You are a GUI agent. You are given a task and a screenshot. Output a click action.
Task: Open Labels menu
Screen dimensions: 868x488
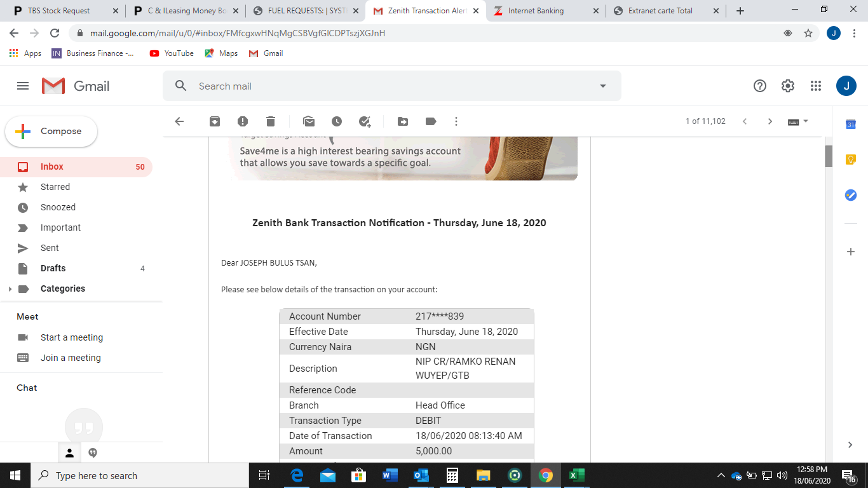click(x=431, y=121)
